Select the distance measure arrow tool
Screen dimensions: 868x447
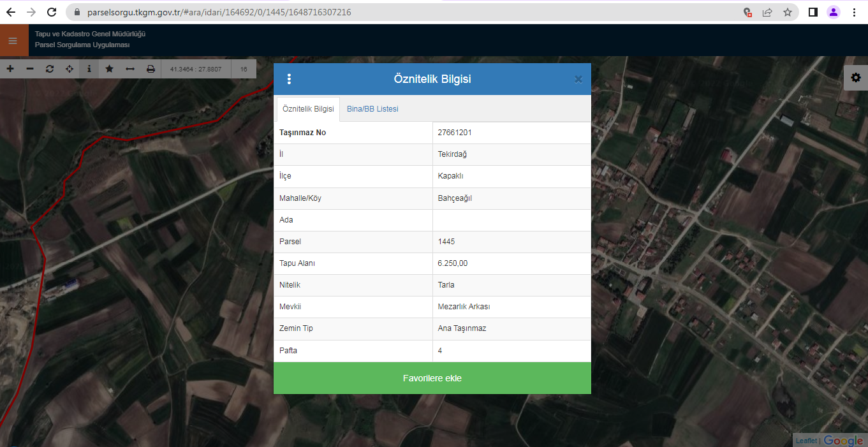(x=130, y=69)
